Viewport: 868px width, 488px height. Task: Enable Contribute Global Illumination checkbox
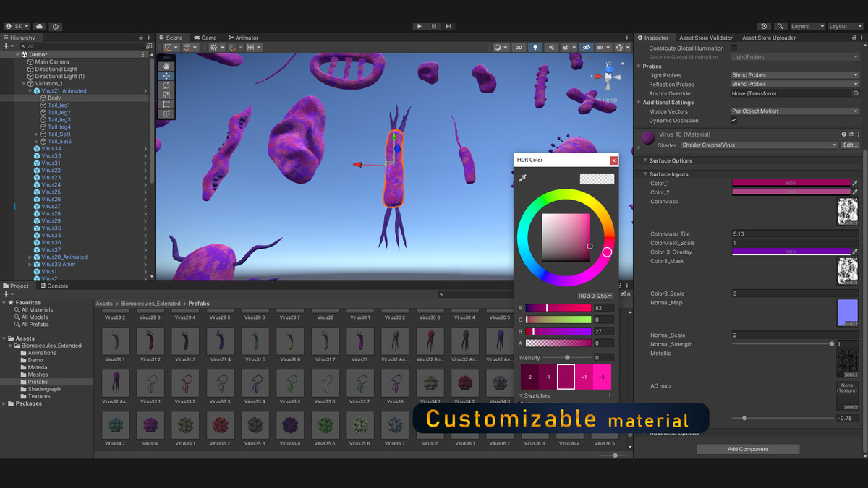[x=734, y=48]
